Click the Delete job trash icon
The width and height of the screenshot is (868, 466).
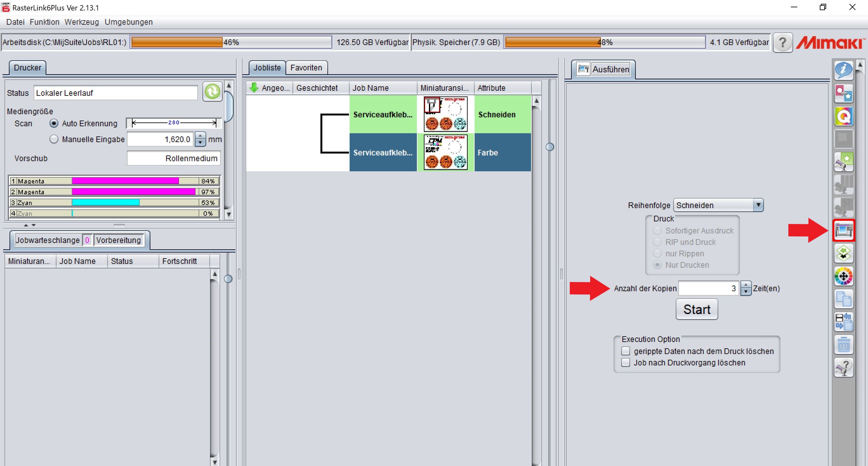843,345
